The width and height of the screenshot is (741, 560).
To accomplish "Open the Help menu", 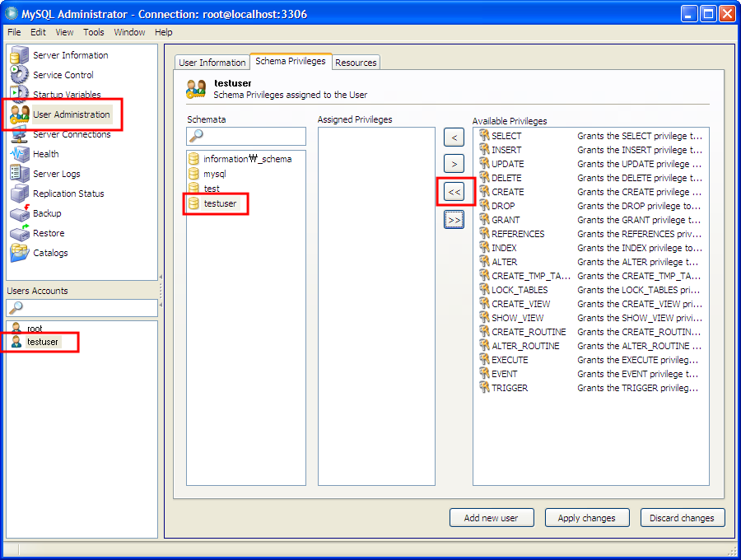I will [x=164, y=32].
